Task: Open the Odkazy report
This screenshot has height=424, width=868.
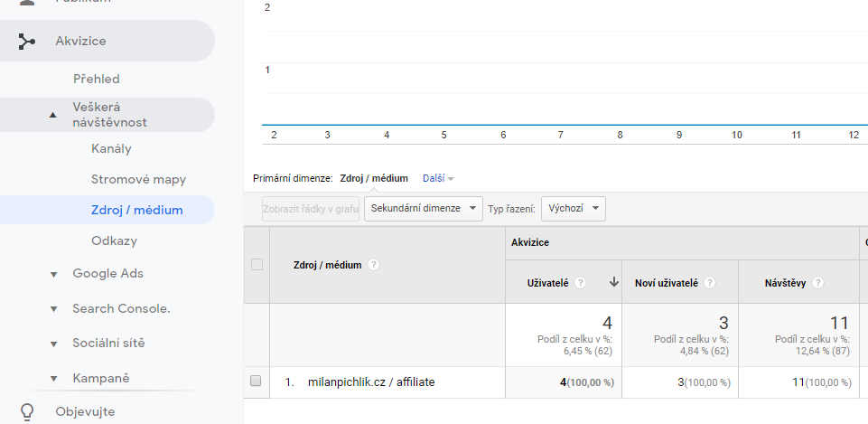Action: coord(114,241)
